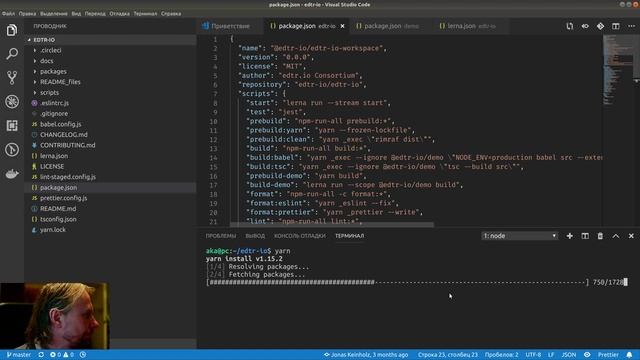Expand the scripts folder
The image size is (640, 360).
tap(111, 93)
